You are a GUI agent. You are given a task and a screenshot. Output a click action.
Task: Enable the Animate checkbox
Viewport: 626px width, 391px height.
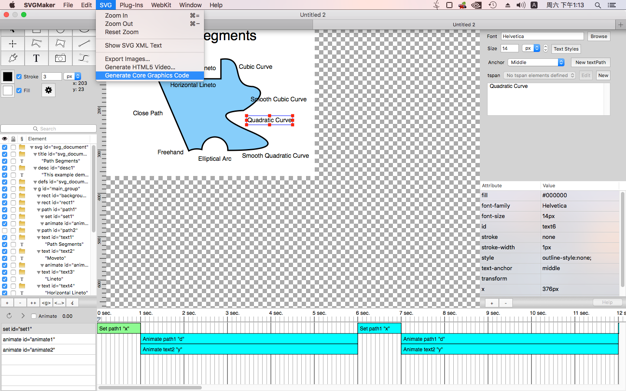[x=34, y=316]
